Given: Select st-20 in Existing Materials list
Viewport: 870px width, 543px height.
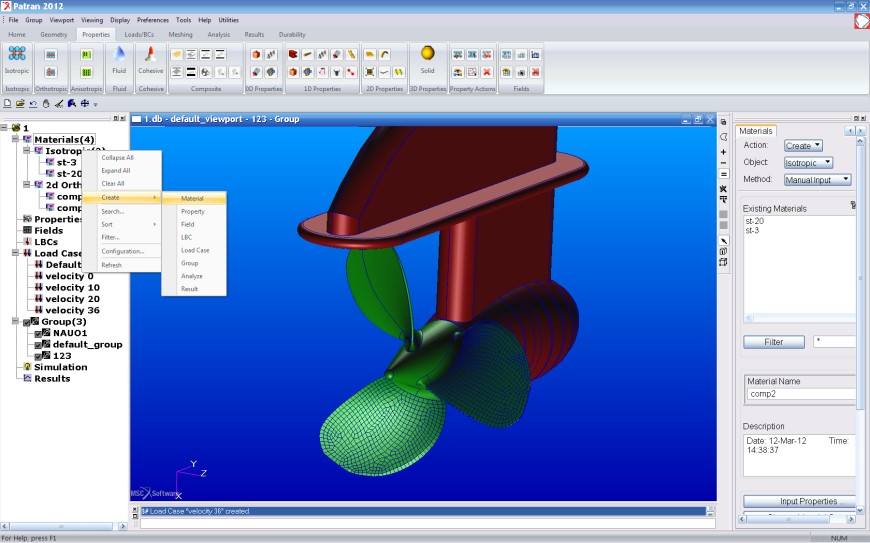Looking at the screenshot, I should coord(755,221).
